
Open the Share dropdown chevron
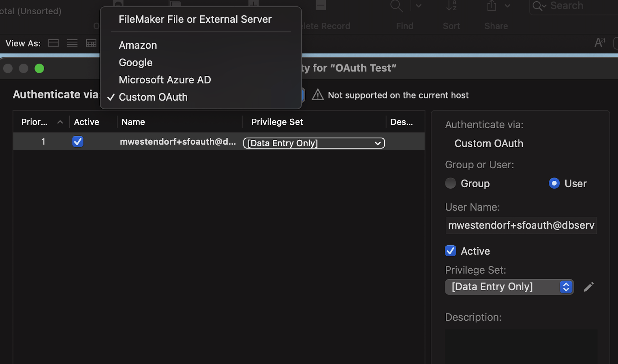click(507, 6)
